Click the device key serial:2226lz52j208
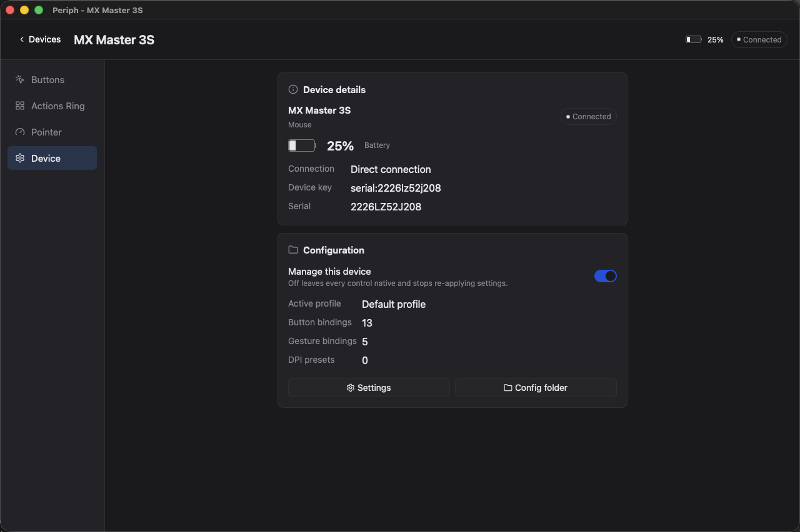This screenshot has height=532, width=800. [396, 188]
